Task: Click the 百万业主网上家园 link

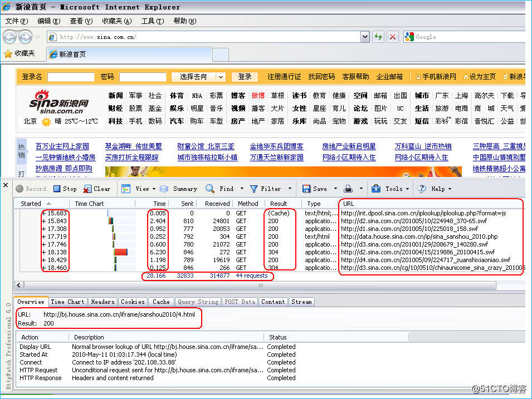Action: [62, 146]
